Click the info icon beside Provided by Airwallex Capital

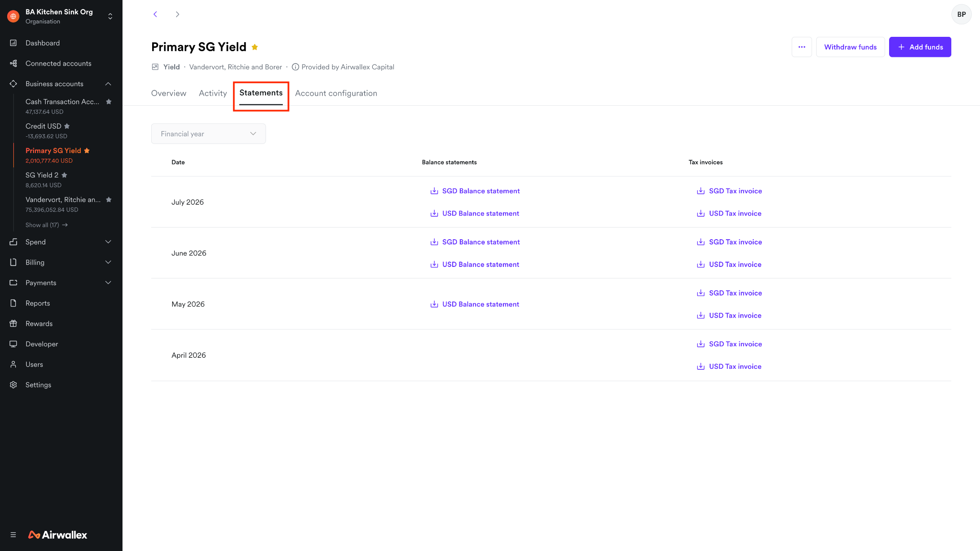[296, 67]
